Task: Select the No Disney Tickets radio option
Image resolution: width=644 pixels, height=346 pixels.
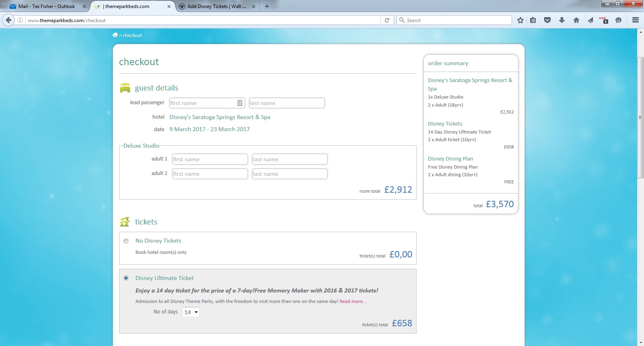Action: (126, 241)
